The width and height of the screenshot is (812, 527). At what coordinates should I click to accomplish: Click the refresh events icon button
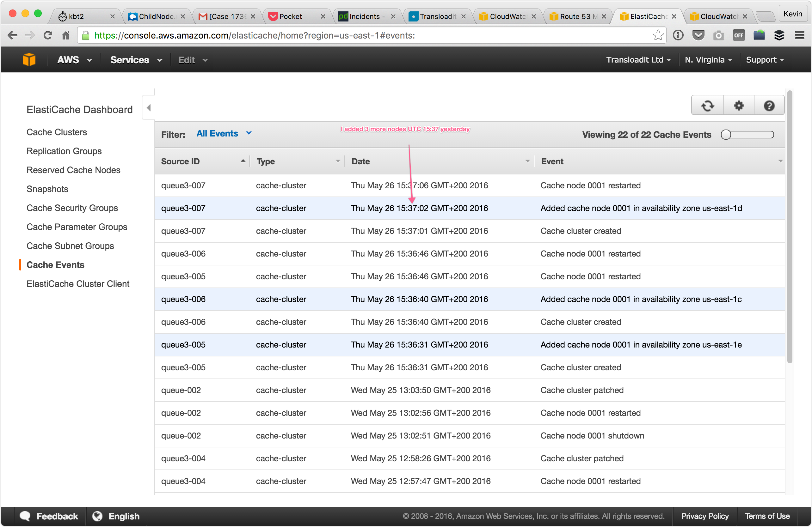pyautogui.click(x=707, y=106)
